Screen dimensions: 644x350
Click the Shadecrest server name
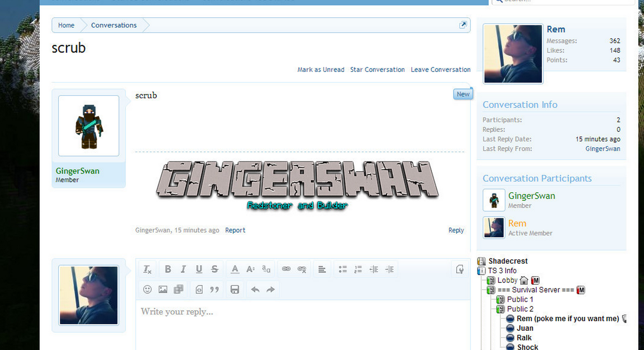(x=508, y=261)
